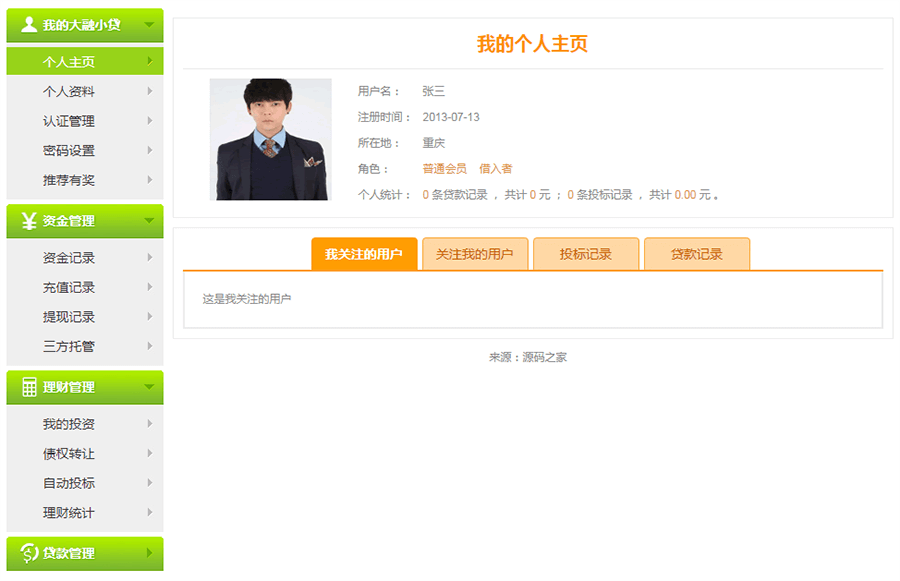Open the 源码之家 source link

point(543,355)
